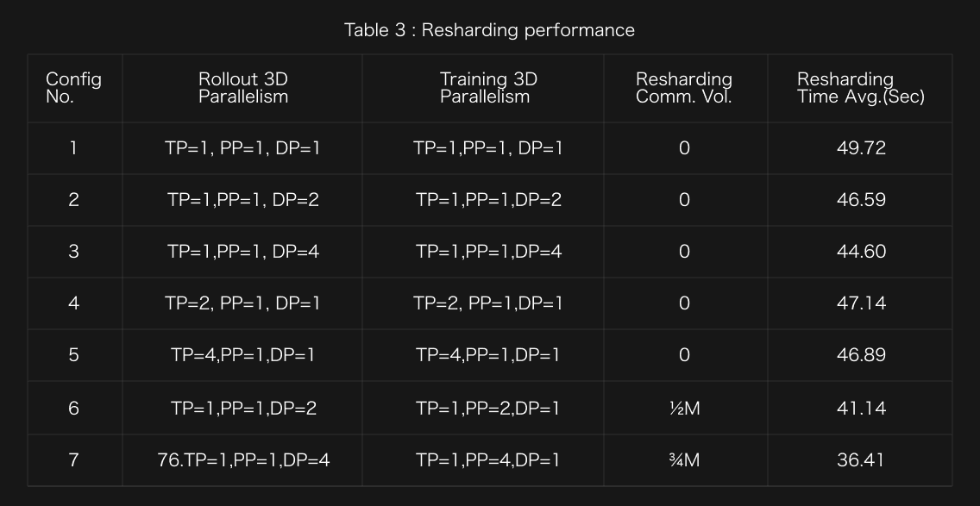980x506 pixels.
Task: Select the 'Rollout 3D Parallelism' column header
Action: [x=242, y=88]
